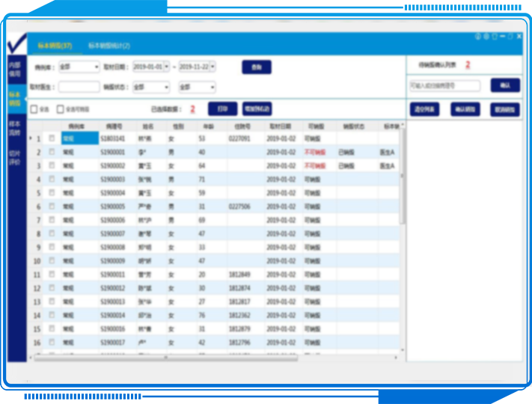Toggle the 全选 select-all checkbox
The width and height of the screenshot is (532, 404).
click(x=34, y=109)
